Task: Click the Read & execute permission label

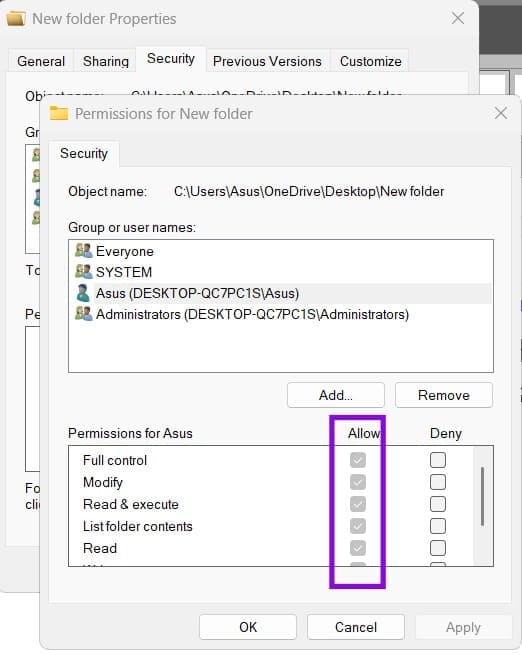Action: [x=131, y=504]
